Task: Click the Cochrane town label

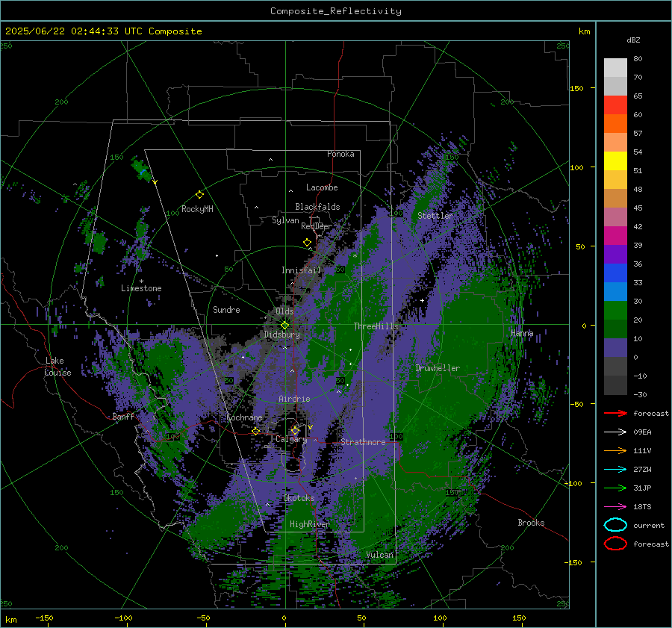Action: (244, 417)
